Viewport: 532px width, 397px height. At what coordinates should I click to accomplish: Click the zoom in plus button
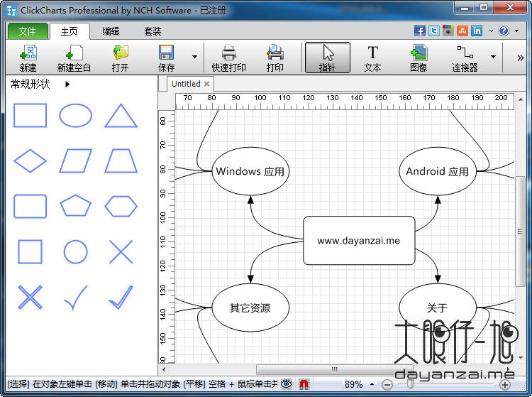[505, 385]
